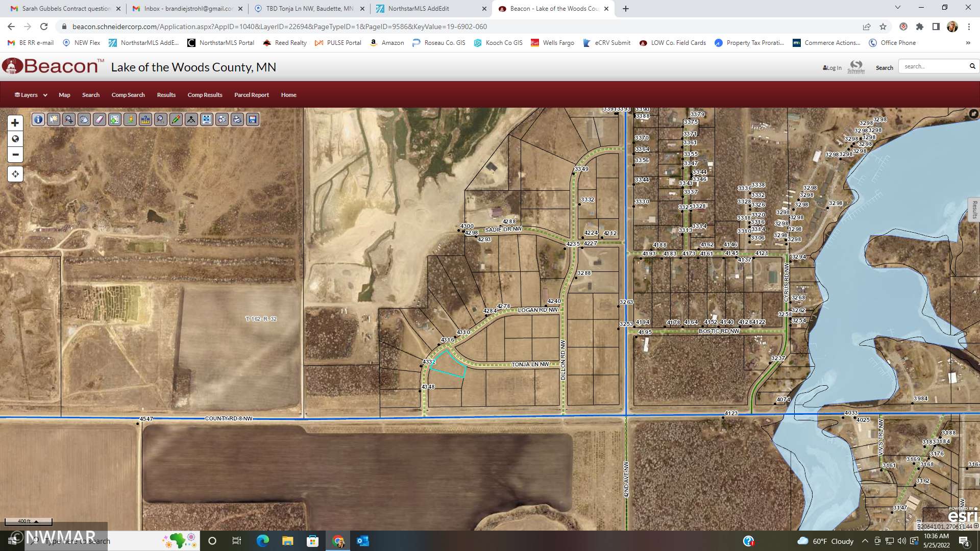Open the LOW Co. Field Cards bookmark
Screen dimensions: 980x551
tap(673, 43)
